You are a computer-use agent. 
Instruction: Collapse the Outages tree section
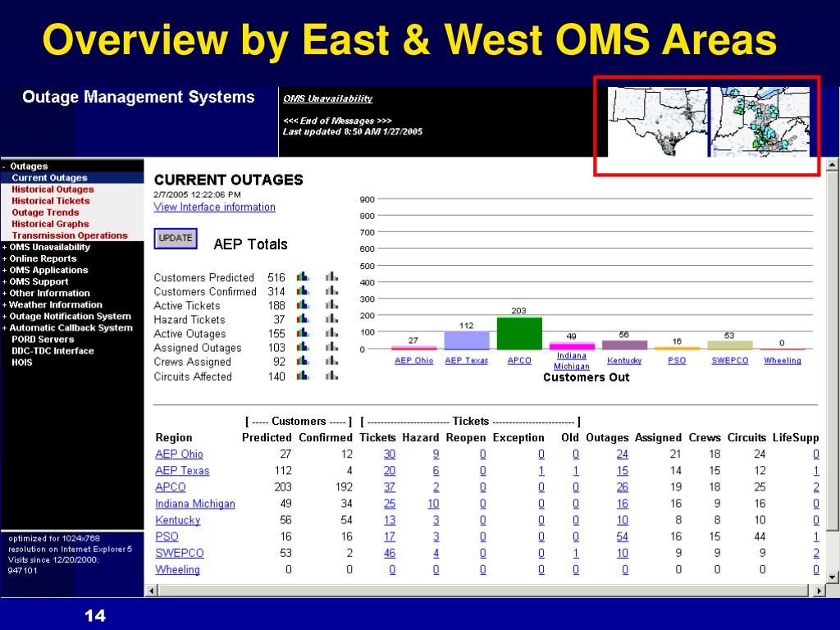(x=4, y=167)
